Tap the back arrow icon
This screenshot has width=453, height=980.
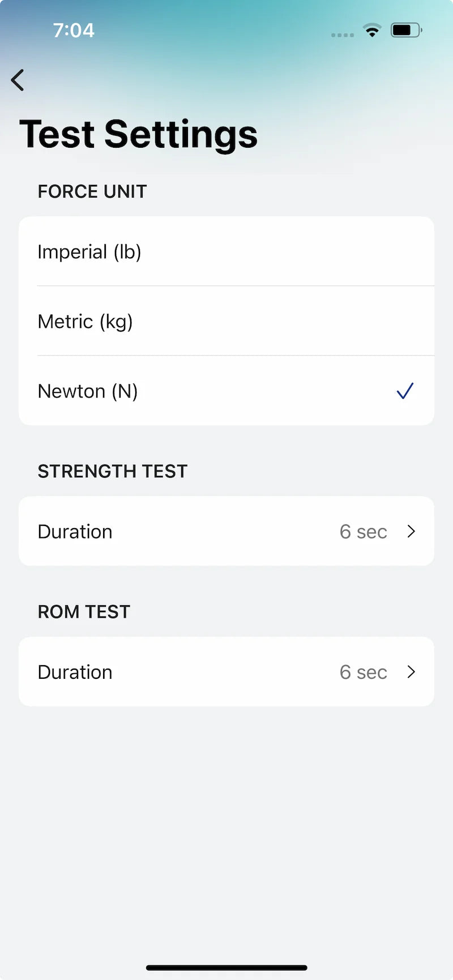(18, 80)
